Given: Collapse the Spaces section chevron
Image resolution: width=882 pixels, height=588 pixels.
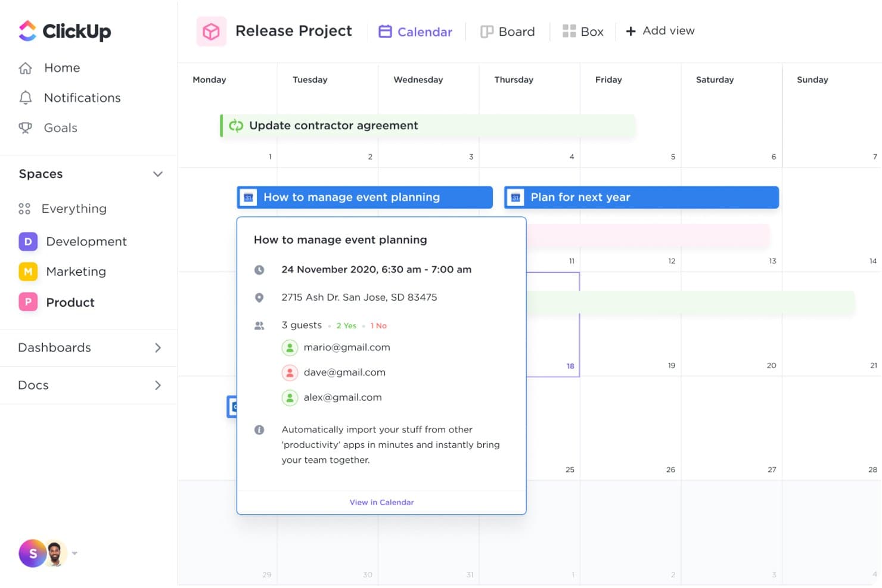Looking at the screenshot, I should pyautogui.click(x=158, y=174).
